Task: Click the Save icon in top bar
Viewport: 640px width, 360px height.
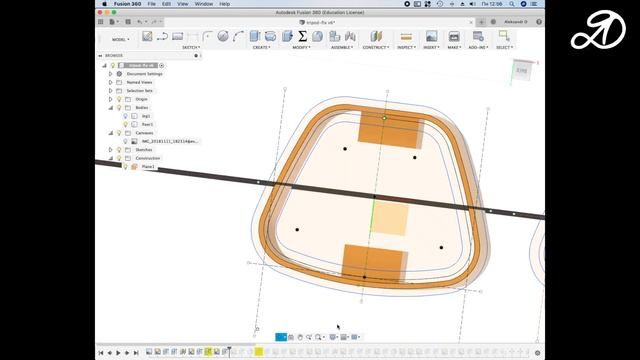Action: click(x=128, y=22)
